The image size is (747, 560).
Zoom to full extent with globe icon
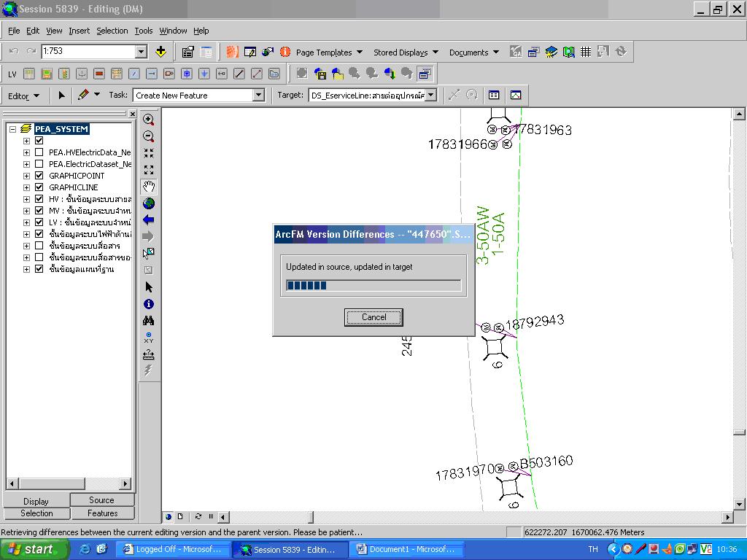[x=148, y=203]
